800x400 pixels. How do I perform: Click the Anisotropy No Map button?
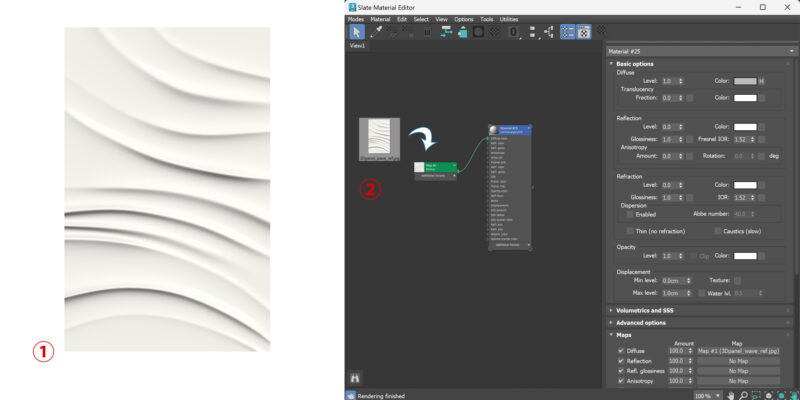(x=738, y=381)
